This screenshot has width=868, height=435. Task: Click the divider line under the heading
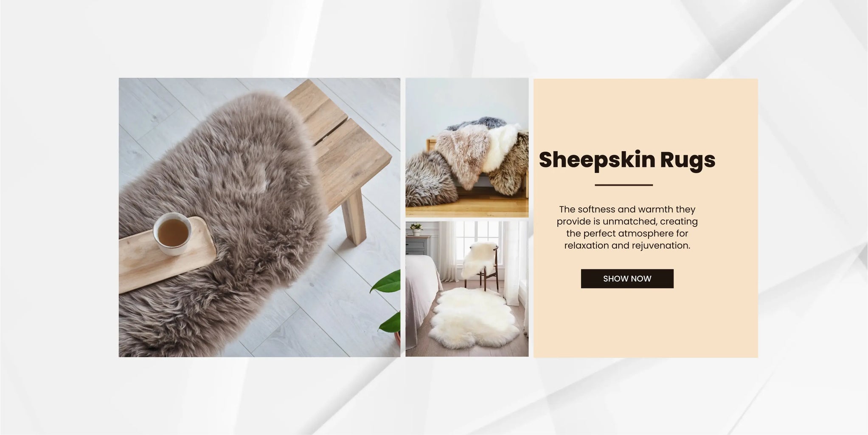[x=624, y=185]
